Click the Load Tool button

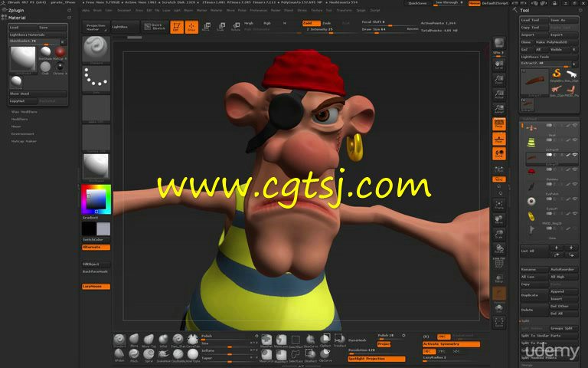(x=534, y=20)
